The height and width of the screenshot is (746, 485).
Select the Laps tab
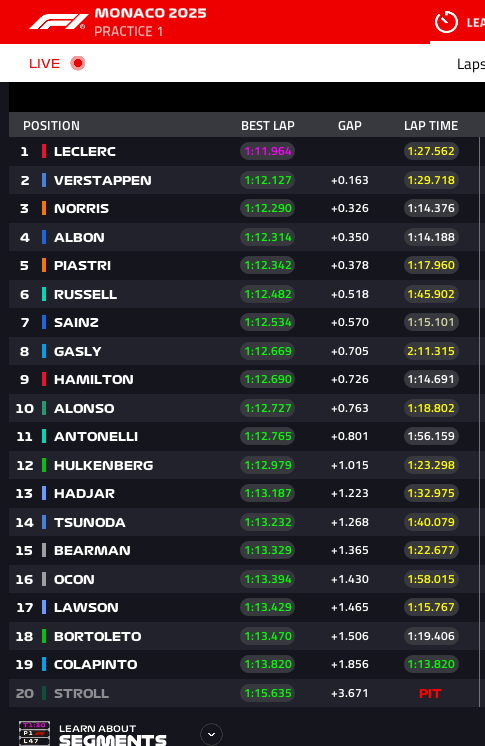(470, 64)
